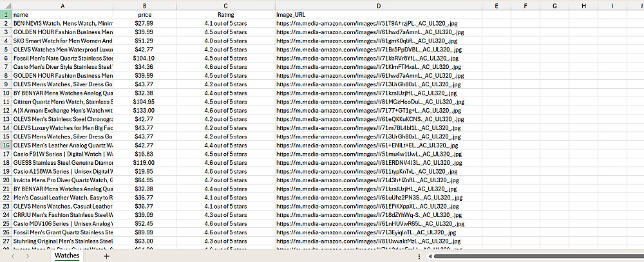Select column F header
Screen dimensions: 644x262
[526, 6]
